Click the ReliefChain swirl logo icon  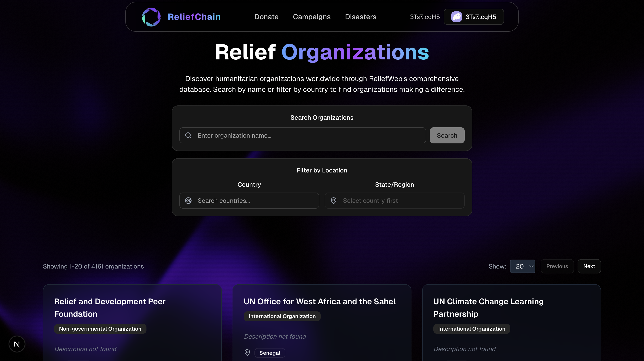pyautogui.click(x=151, y=17)
